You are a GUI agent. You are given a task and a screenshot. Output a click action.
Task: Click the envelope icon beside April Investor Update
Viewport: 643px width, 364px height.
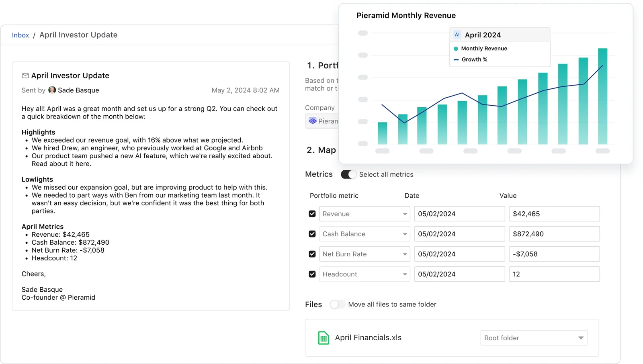25,76
